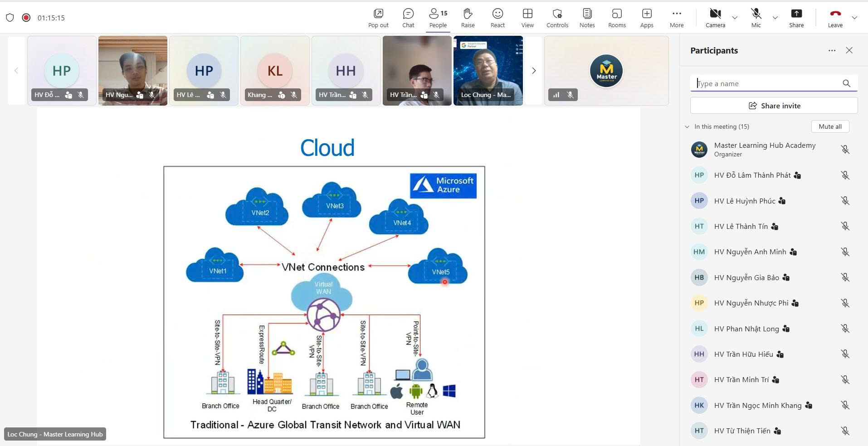Toggle the Camera on

click(x=715, y=18)
